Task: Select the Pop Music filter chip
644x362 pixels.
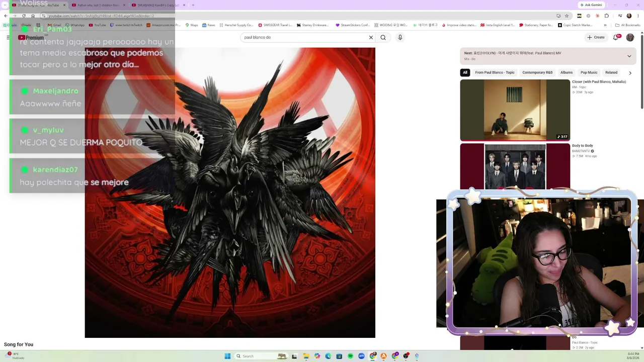Action: pyautogui.click(x=589, y=72)
